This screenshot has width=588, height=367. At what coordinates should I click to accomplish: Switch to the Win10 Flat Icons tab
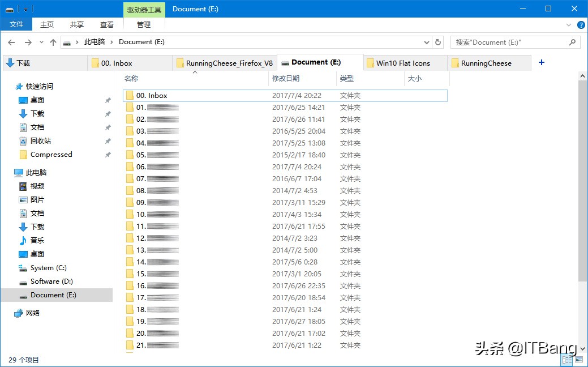tap(405, 63)
